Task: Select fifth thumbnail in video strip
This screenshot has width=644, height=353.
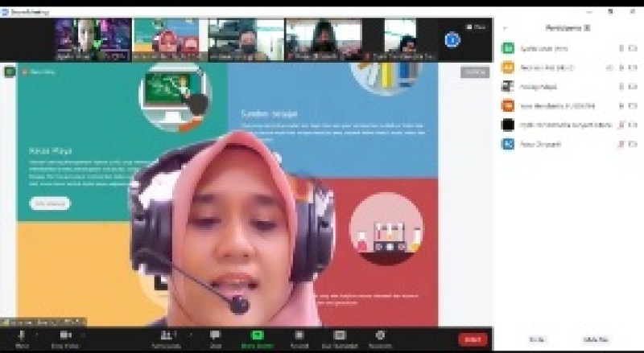Action: pos(401,40)
